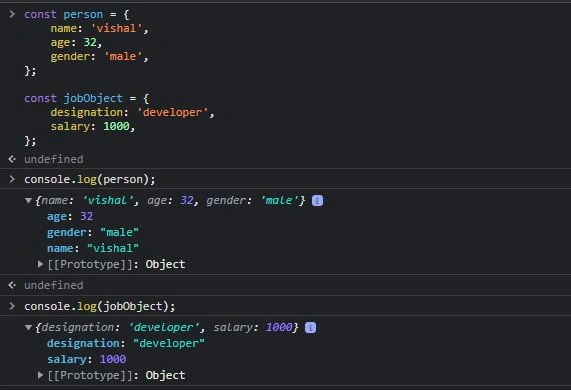Image resolution: width=571 pixels, height=390 pixels.
Task: Click return arrow beside first undefined
Action: [x=12, y=159]
